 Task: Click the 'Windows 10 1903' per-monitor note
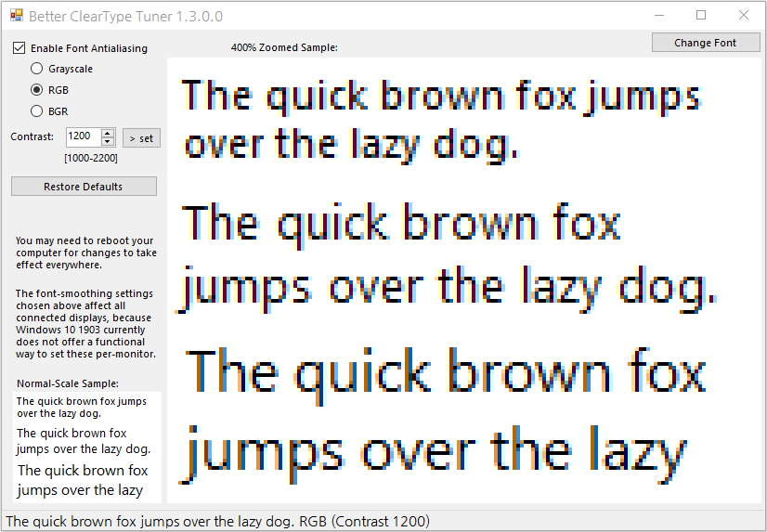[x=85, y=323]
